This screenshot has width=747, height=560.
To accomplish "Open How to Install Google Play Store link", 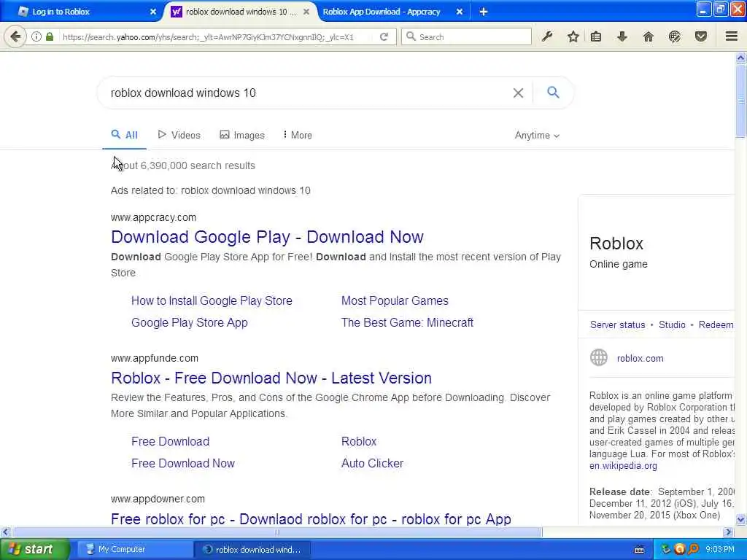I will tap(212, 300).
